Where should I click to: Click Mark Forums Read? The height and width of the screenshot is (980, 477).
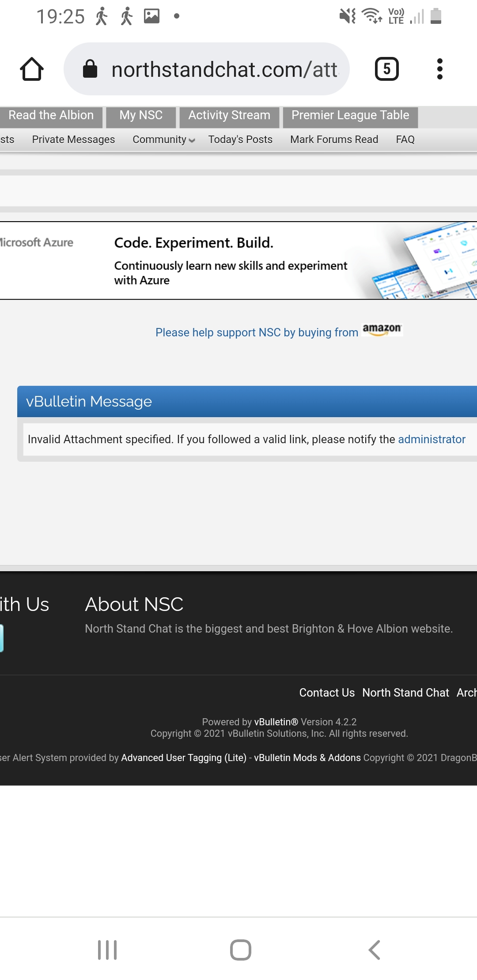[334, 139]
